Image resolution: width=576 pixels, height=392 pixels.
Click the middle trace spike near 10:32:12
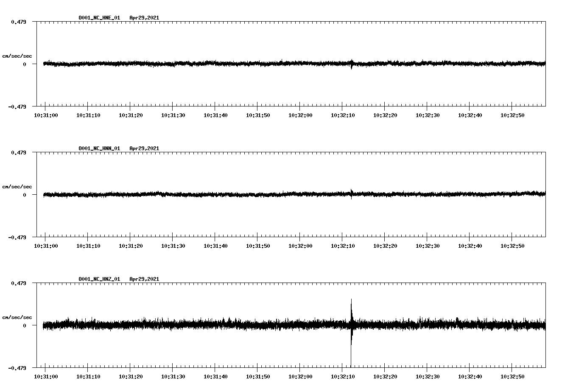tap(352, 194)
